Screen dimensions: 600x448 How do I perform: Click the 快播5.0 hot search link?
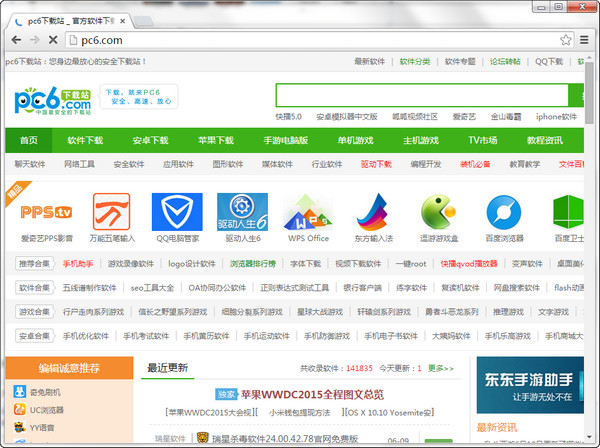click(289, 116)
